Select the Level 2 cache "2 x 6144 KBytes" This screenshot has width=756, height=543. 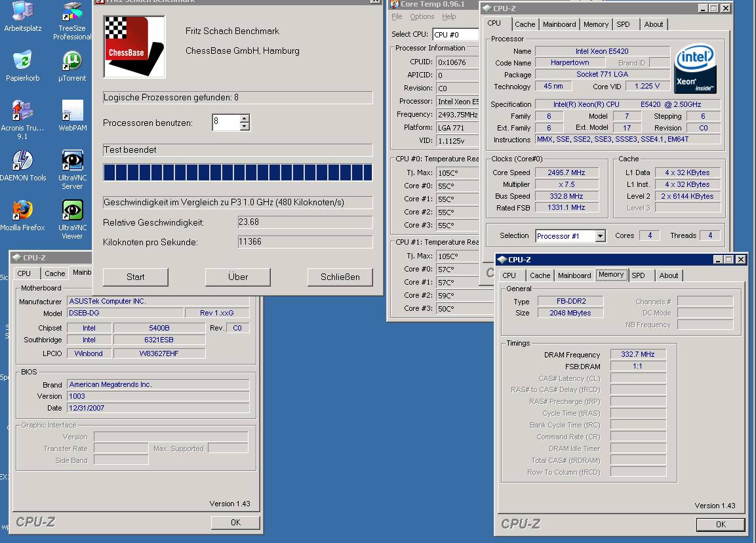pos(688,196)
